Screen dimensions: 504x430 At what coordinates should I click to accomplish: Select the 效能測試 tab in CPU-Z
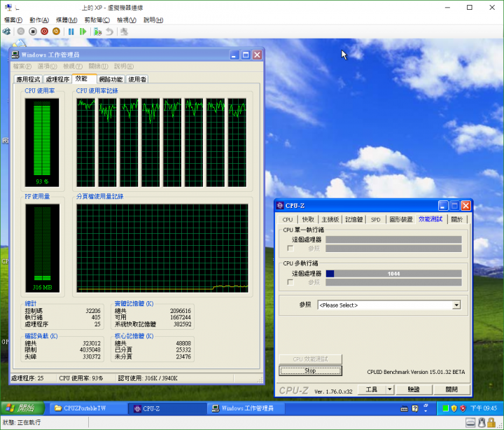tap(430, 219)
